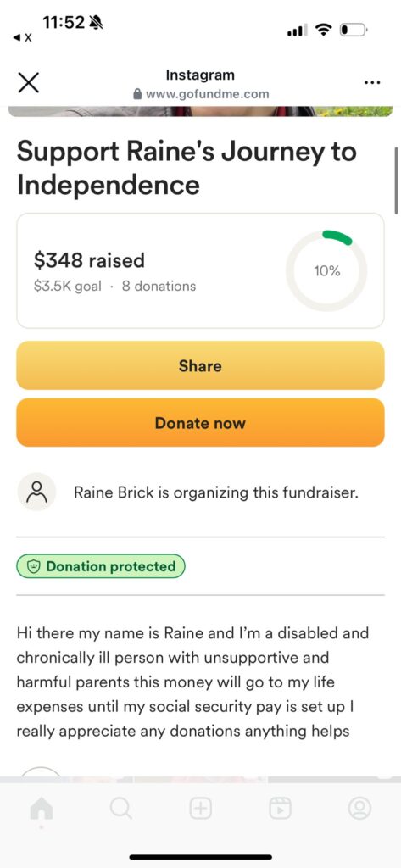Screen dimensions: 401x868
Task: Tap the www.gofundme.com address text
Action: [207, 94]
